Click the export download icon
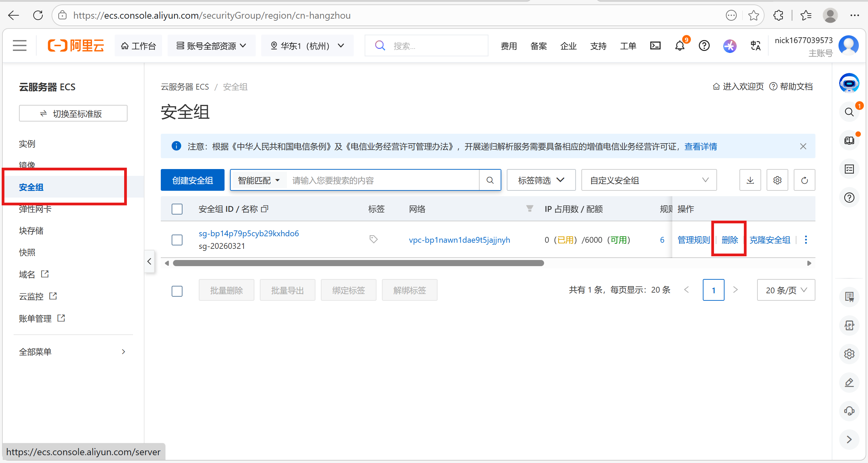Viewport: 868px width, 463px height. coord(750,180)
